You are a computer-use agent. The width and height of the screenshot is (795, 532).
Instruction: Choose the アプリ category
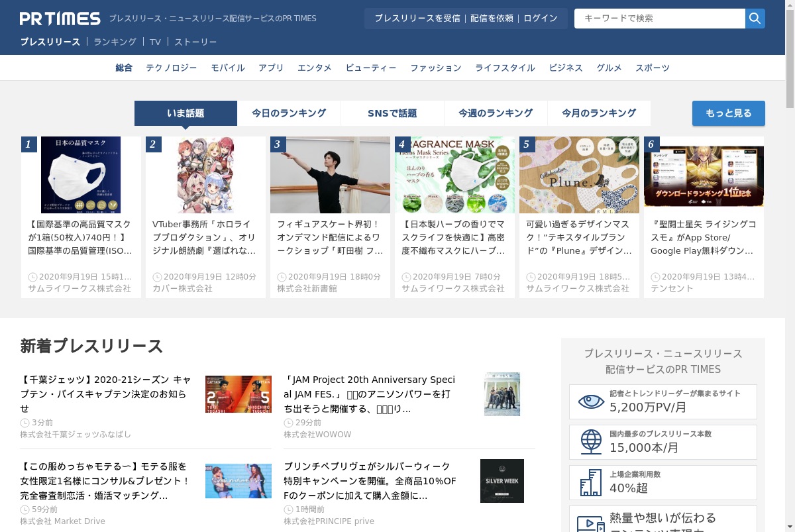click(271, 68)
